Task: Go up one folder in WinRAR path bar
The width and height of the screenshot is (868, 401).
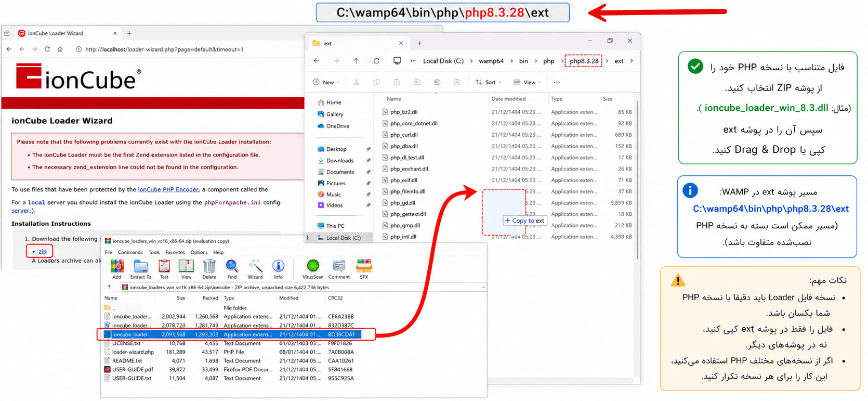Action: [109, 287]
